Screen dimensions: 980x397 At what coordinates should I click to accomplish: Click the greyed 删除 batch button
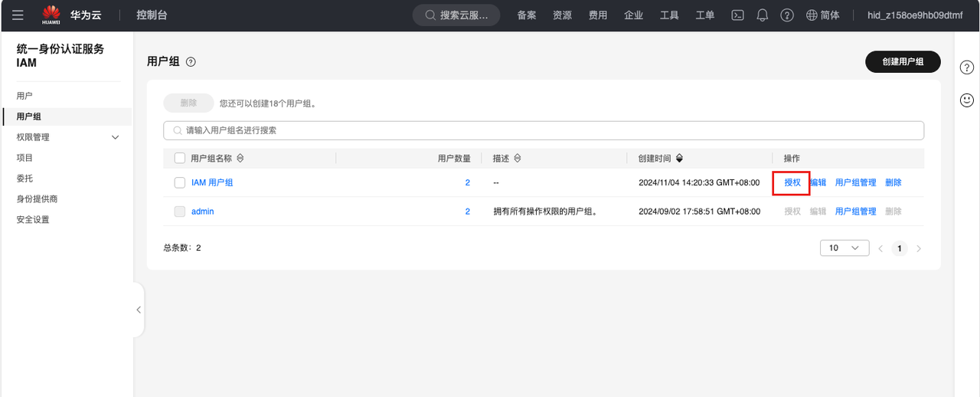(188, 103)
